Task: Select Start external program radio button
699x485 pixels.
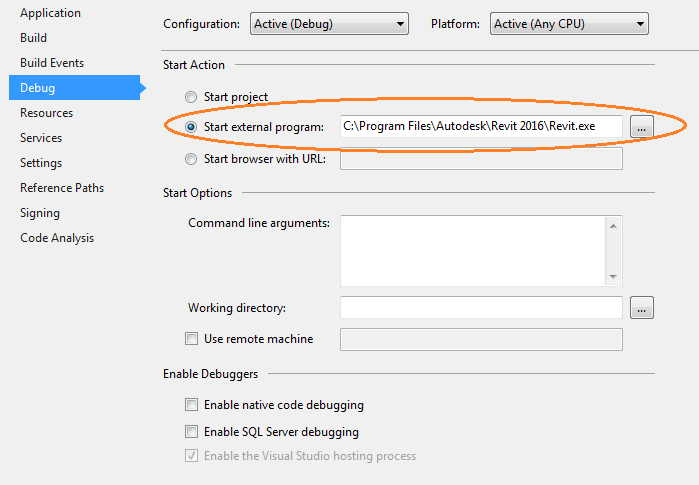Action: (191, 127)
